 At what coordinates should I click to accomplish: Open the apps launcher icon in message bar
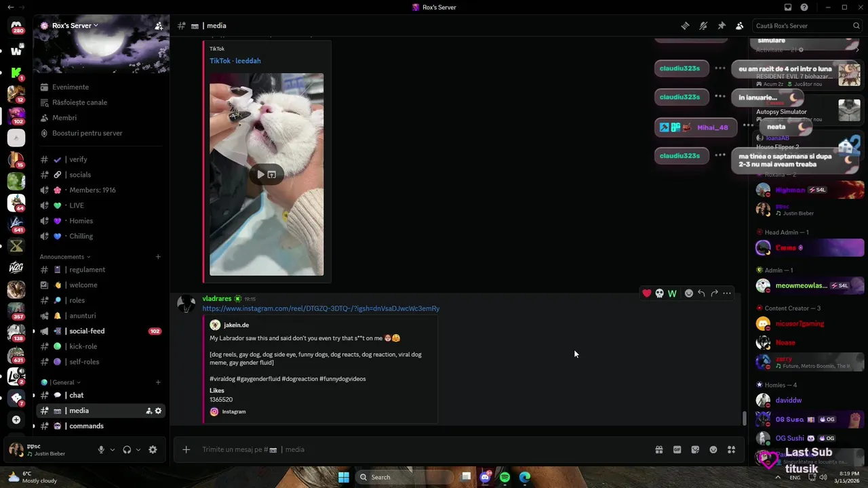(x=731, y=449)
